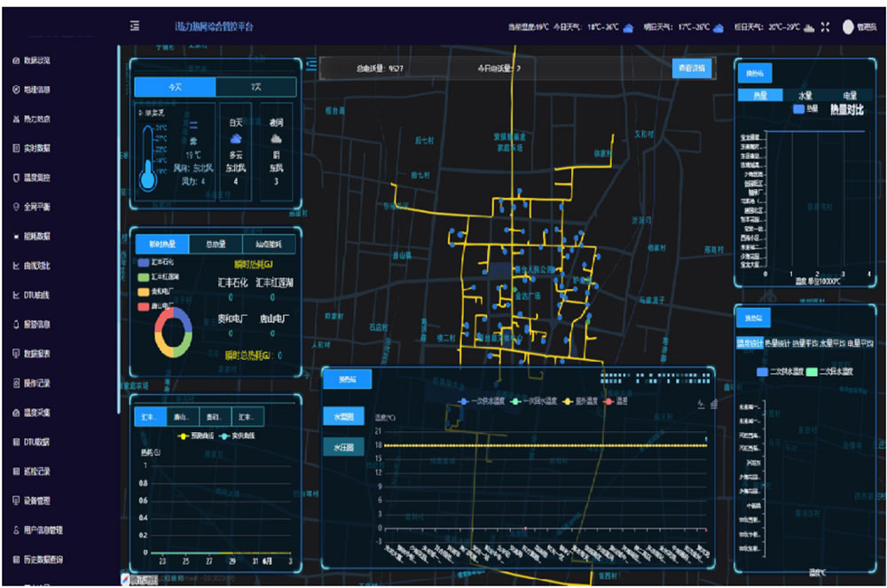Click the 曲线对比 chart icon in sidebar
The width and height of the screenshot is (887, 588).
tap(16, 266)
